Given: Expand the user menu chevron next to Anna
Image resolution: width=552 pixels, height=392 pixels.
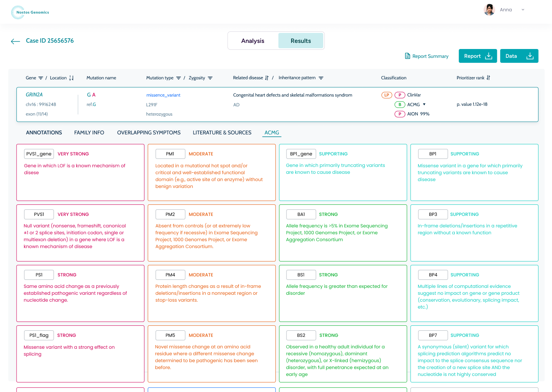Looking at the screenshot, I should tap(523, 10).
